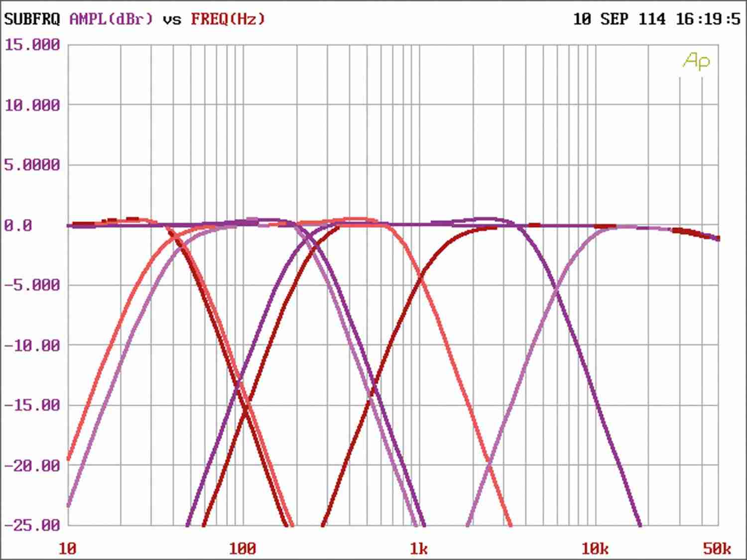Viewport: 747px width, 560px height.
Task: Click the 16:19:5 time stamp
Action: coord(708,19)
